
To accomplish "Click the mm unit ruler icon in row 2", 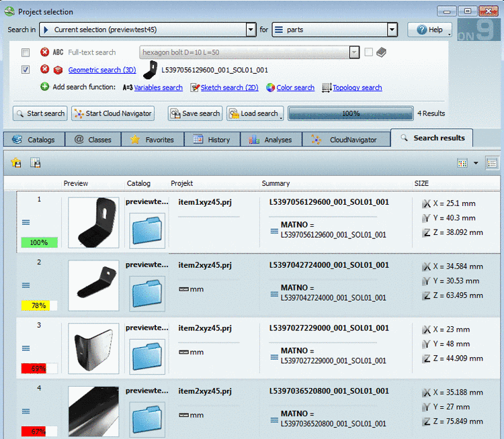I will click(x=183, y=289).
